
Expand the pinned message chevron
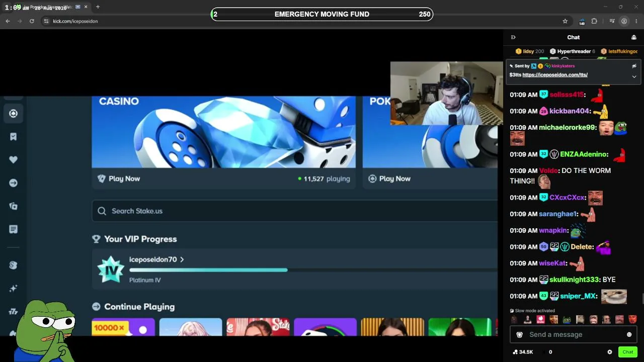634,76
